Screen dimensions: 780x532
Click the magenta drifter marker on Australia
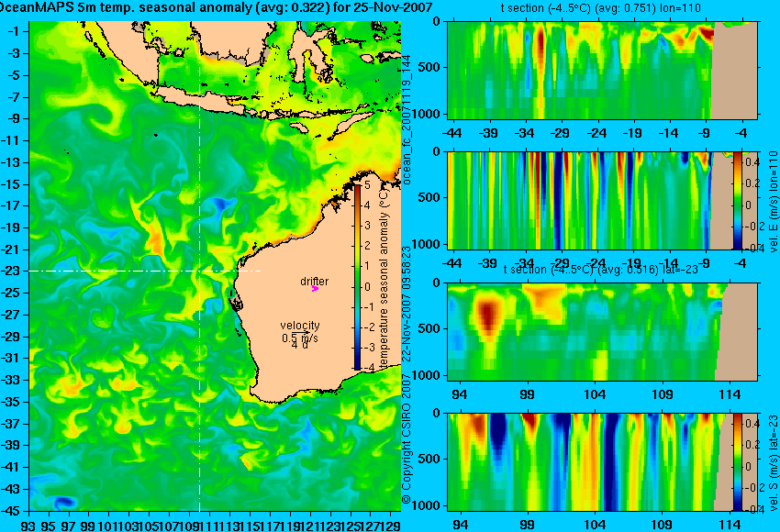[x=315, y=288]
